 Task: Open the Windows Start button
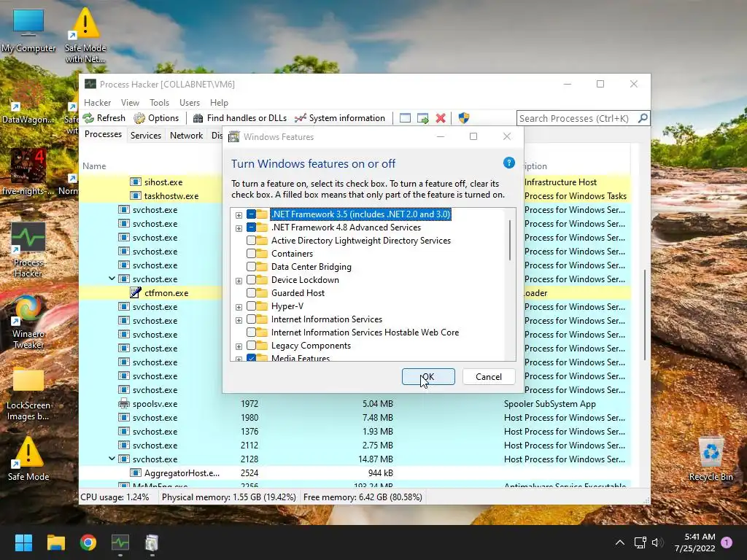[x=23, y=542]
